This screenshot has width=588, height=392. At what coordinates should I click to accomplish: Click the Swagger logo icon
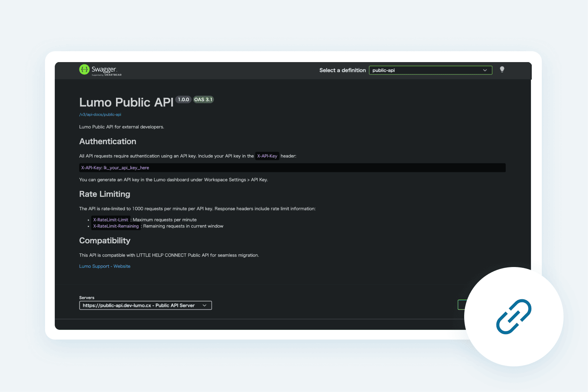click(84, 69)
